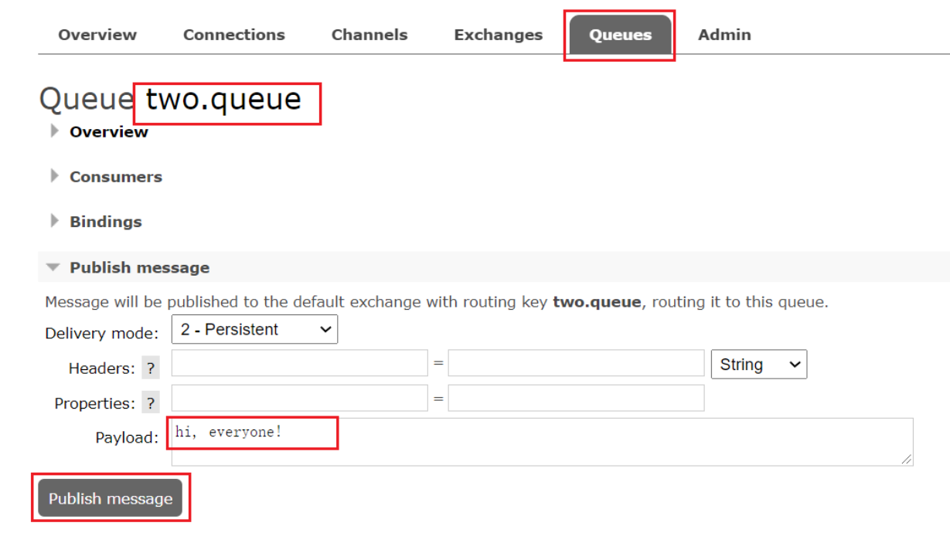Focus the Properties name input field
This screenshot has height=560, width=950.
click(299, 398)
